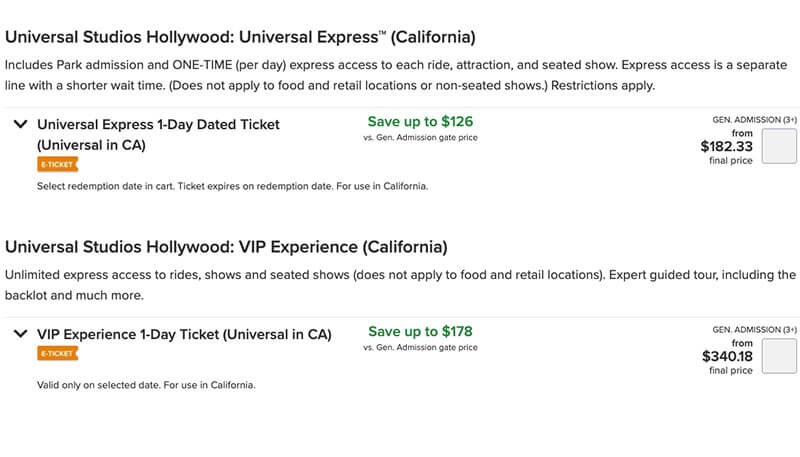Click gate price note under "Save up to $126"

pos(420,138)
